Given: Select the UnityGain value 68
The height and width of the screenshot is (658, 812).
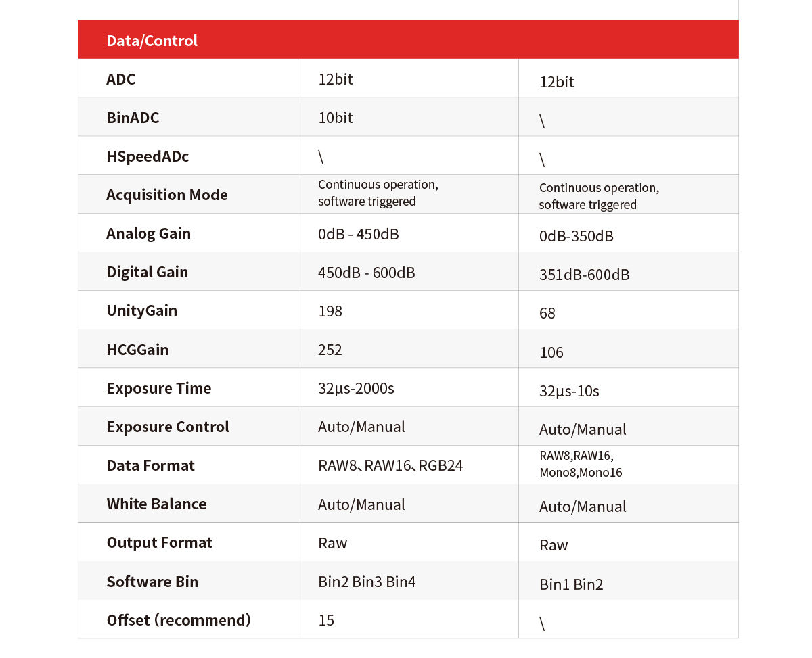Looking at the screenshot, I should pos(547,313).
